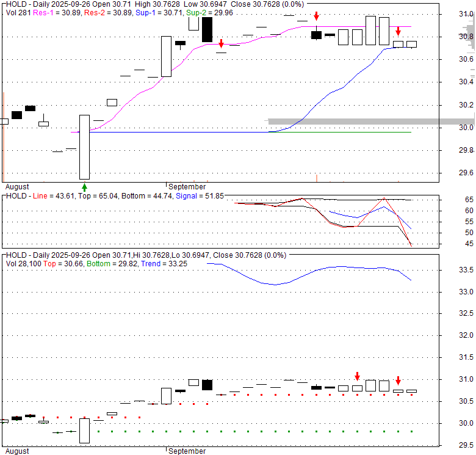
Task: Click the August label under the Res/Sup chart
Action: pos(17,186)
